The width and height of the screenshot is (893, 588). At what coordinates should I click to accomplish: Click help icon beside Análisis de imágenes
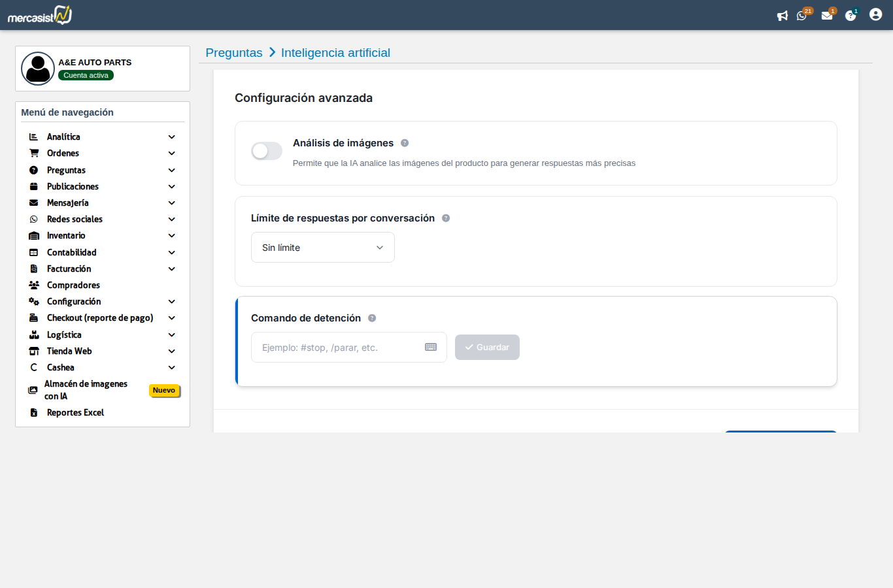[405, 143]
